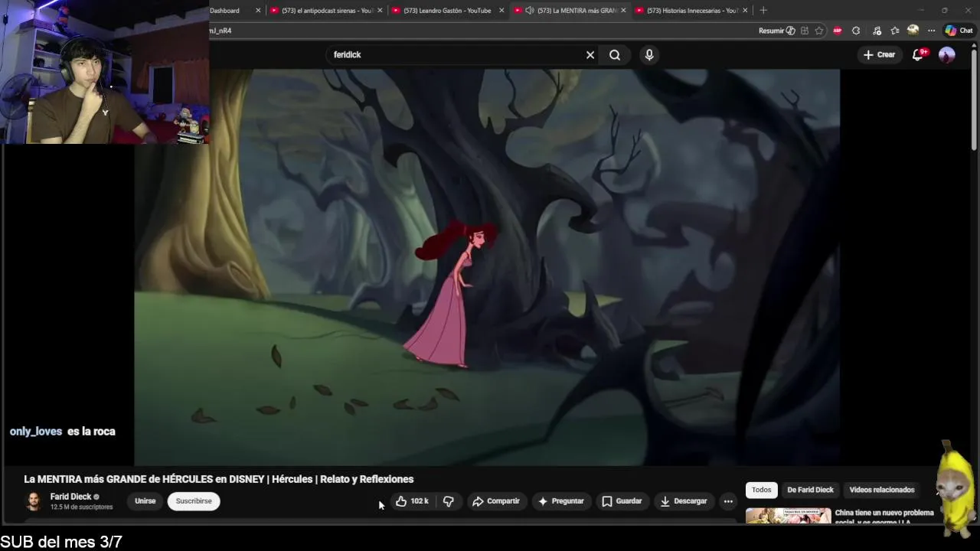980x551 pixels.
Task: Click the magnifier search button
Action: point(615,55)
